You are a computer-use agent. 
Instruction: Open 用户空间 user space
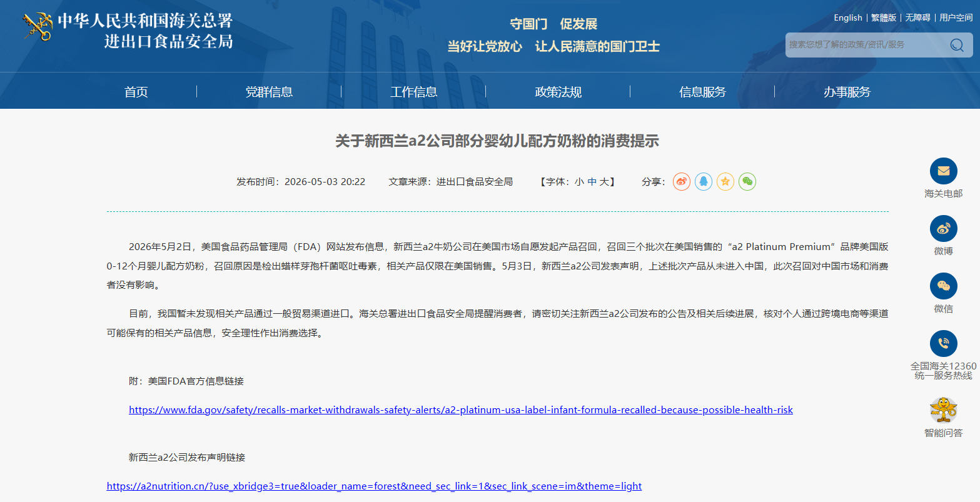956,18
